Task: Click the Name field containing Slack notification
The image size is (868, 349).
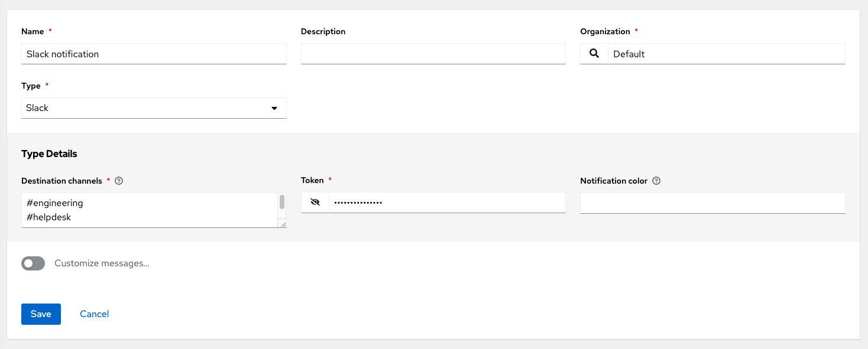Action: coord(154,54)
